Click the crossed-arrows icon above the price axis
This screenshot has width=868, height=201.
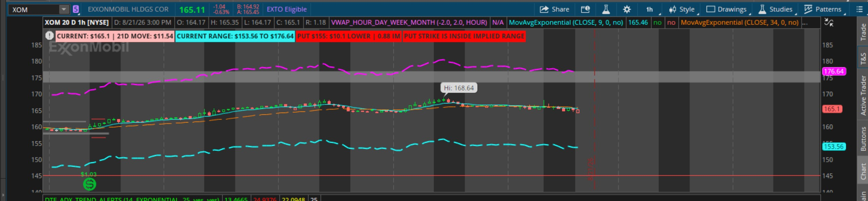coord(829,23)
